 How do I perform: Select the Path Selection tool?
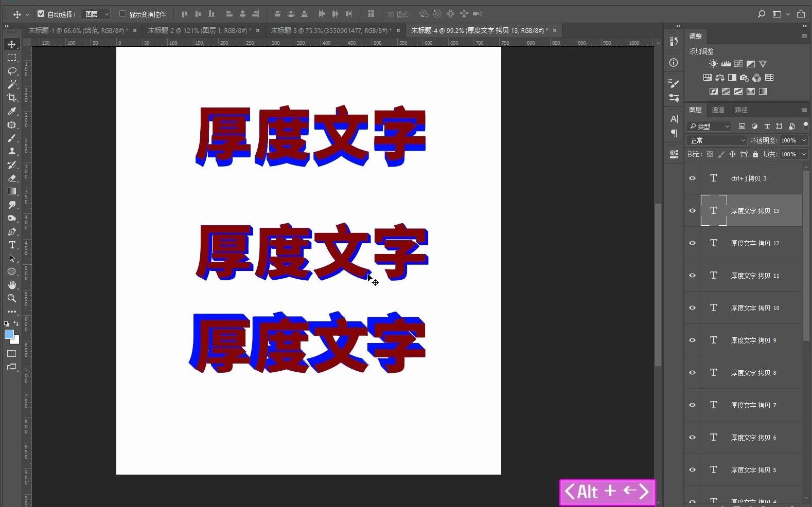tap(12, 258)
